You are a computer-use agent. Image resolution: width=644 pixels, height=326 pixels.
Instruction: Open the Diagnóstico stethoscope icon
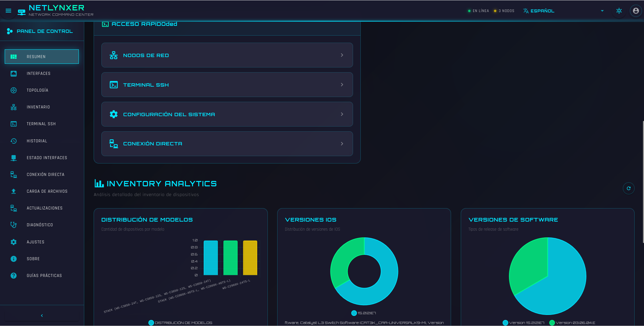(x=13, y=225)
